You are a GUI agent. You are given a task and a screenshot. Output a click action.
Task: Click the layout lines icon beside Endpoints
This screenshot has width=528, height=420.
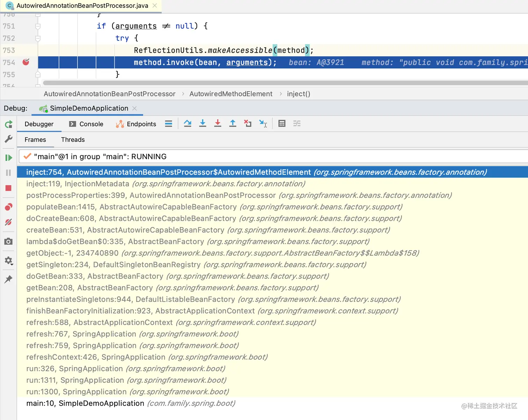(x=169, y=123)
